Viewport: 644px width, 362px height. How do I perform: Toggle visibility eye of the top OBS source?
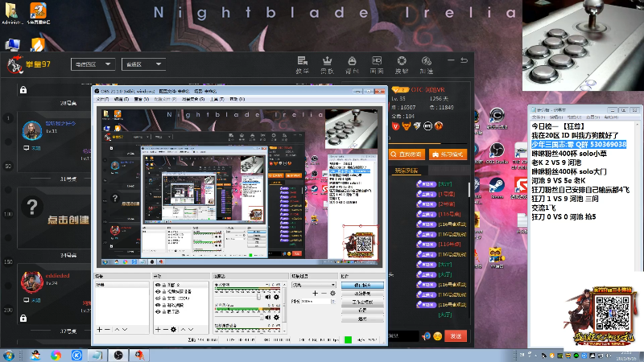point(158,285)
